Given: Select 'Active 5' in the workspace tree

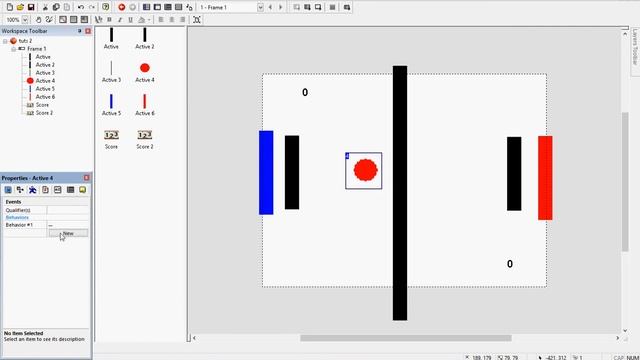Looking at the screenshot, I should [x=45, y=89].
